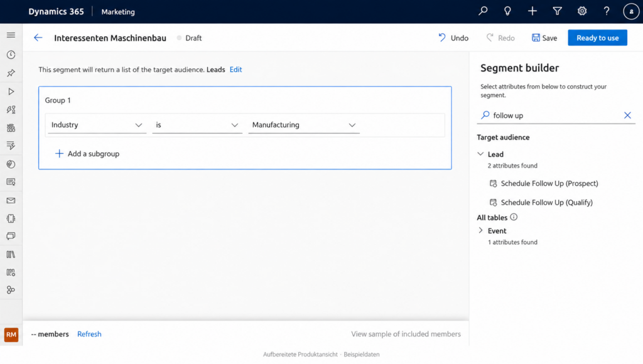Save the segment
The height and width of the screenshot is (364, 643).
coord(544,38)
